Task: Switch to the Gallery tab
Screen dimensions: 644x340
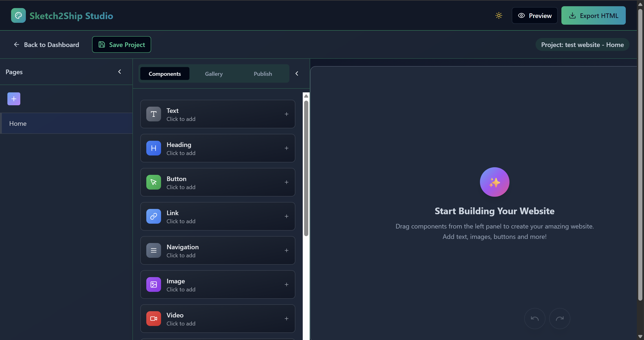Action: 214,74
